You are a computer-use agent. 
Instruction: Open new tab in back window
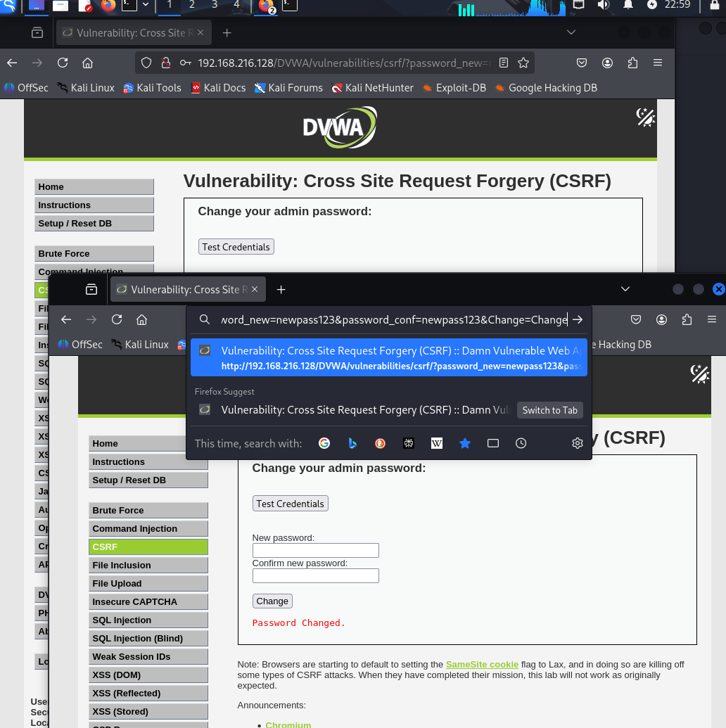pos(227,33)
